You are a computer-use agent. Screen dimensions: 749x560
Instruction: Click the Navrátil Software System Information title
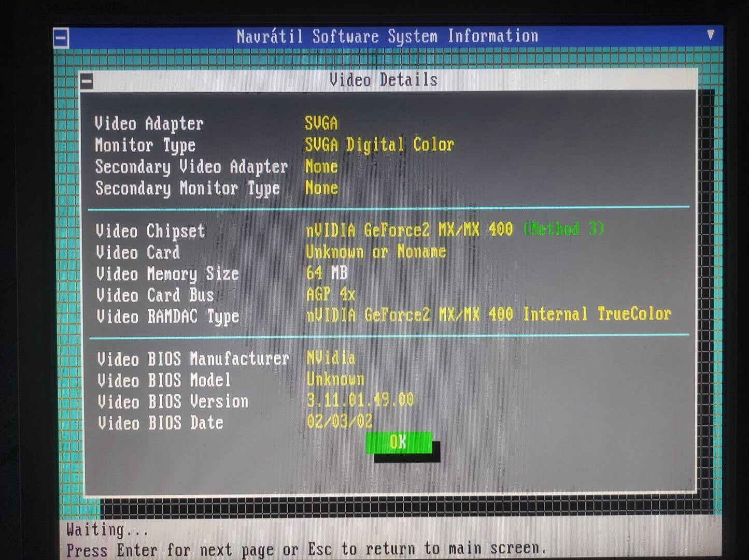click(387, 36)
